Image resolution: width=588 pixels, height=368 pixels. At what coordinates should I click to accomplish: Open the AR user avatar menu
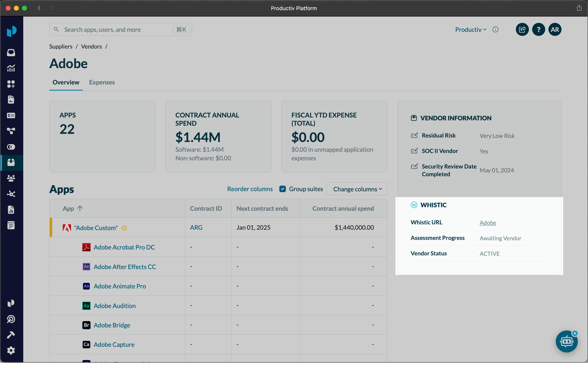[x=555, y=29]
